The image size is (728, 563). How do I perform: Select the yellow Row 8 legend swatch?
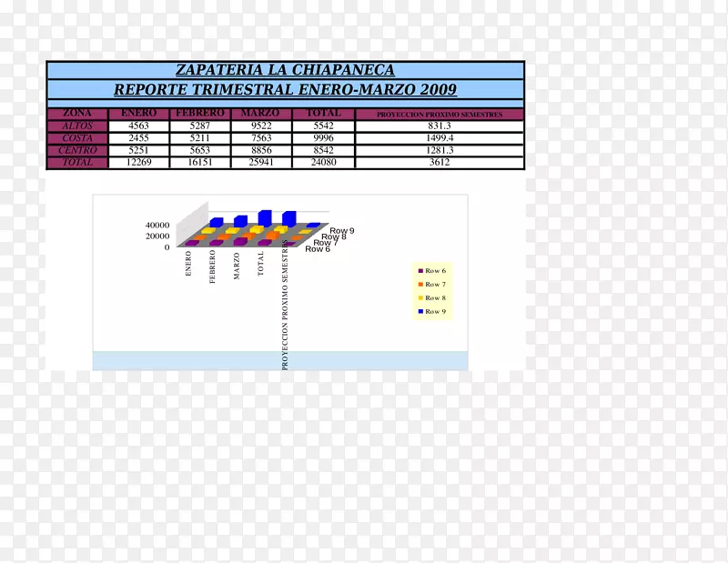click(420, 297)
